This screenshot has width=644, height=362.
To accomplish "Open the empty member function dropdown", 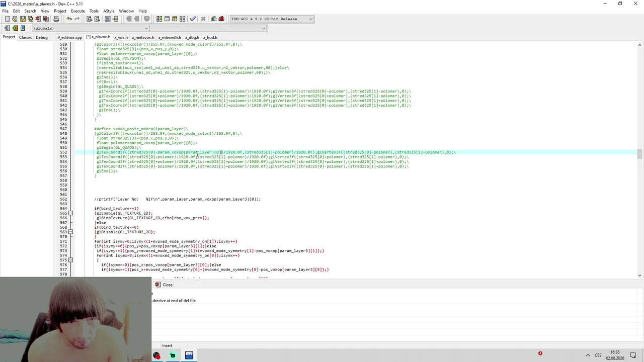I will point(208,28).
